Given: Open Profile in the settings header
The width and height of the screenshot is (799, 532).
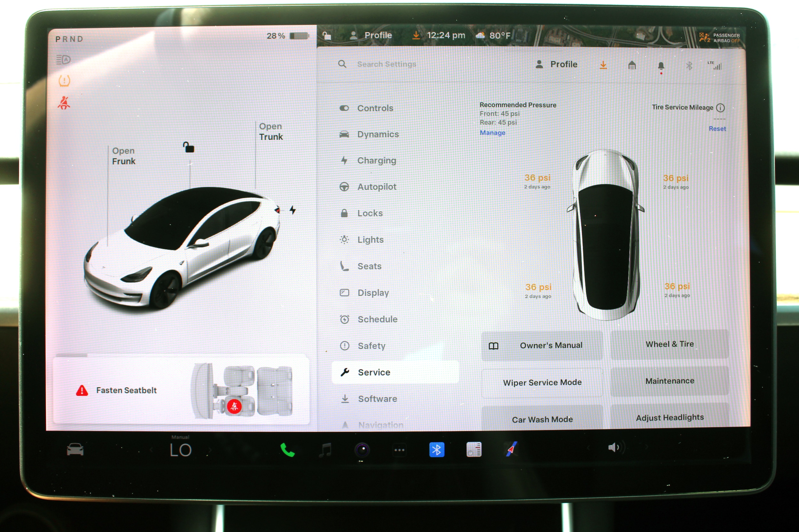Looking at the screenshot, I should point(556,64).
